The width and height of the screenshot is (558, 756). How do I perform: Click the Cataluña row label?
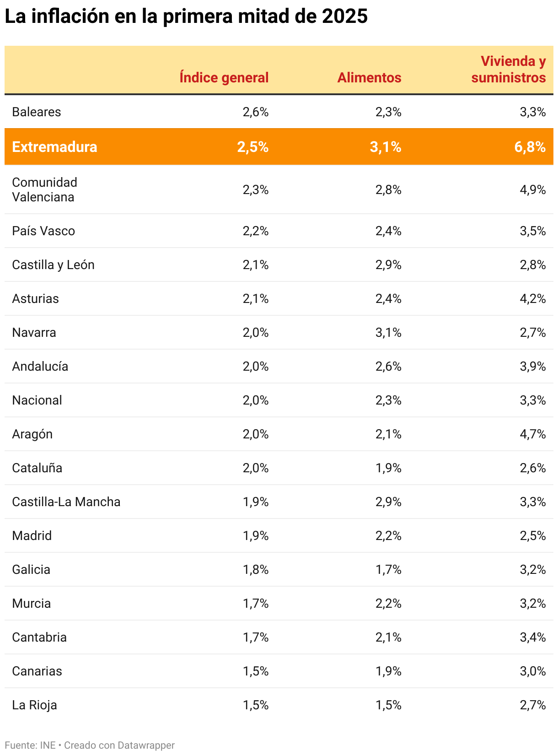(x=37, y=468)
